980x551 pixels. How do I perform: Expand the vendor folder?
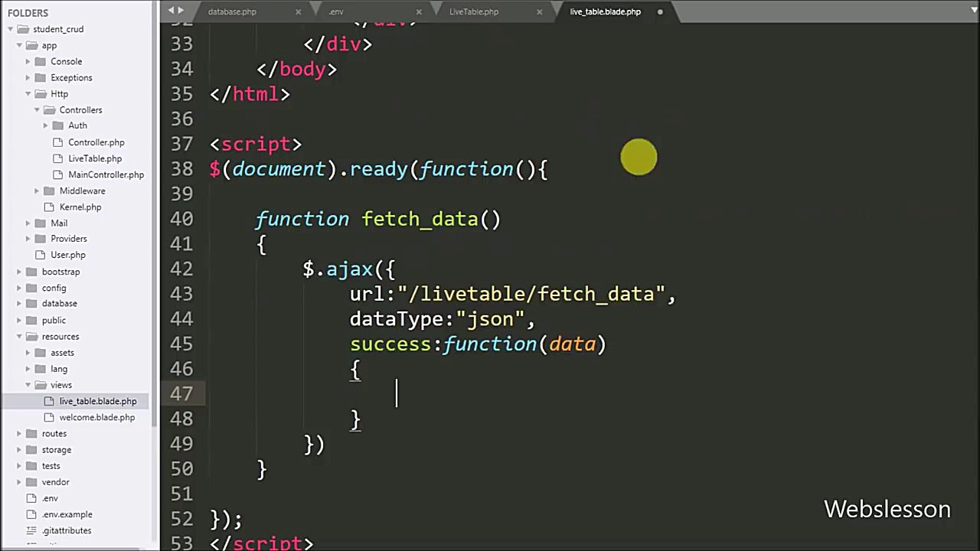[19, 482]
